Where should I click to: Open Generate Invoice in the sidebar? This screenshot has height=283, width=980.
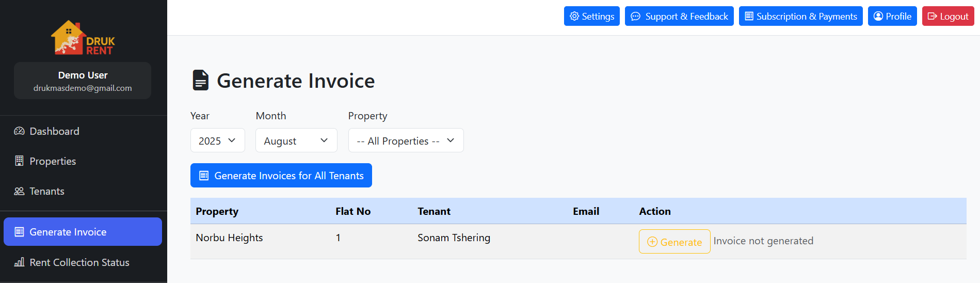(83, 232)
